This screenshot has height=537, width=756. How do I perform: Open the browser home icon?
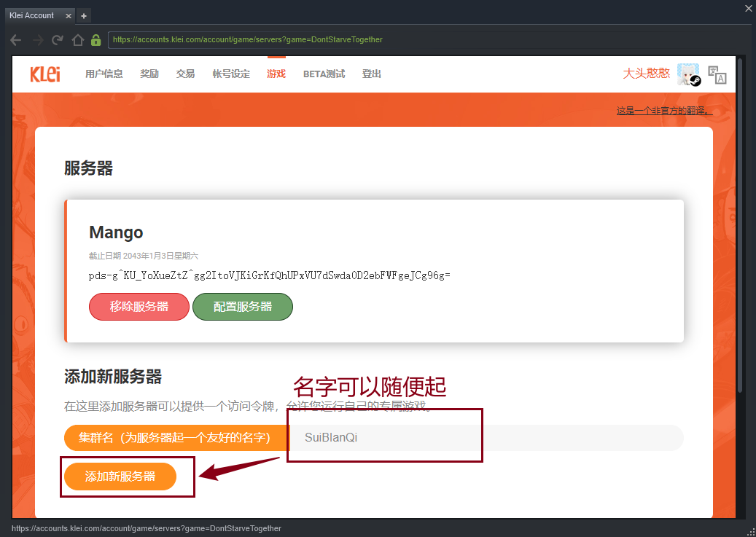(77, 40)
